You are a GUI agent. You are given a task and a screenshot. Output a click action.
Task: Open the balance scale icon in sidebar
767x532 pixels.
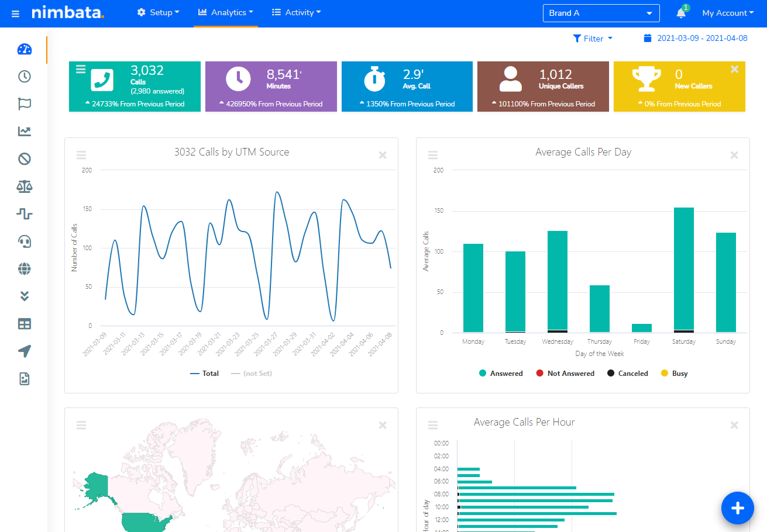click(24, 186)
